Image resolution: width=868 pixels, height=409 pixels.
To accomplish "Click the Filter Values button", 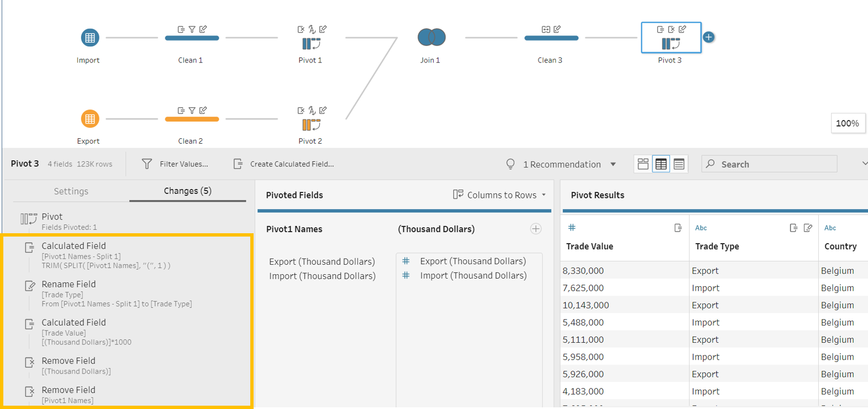I will tap(176, 164).
